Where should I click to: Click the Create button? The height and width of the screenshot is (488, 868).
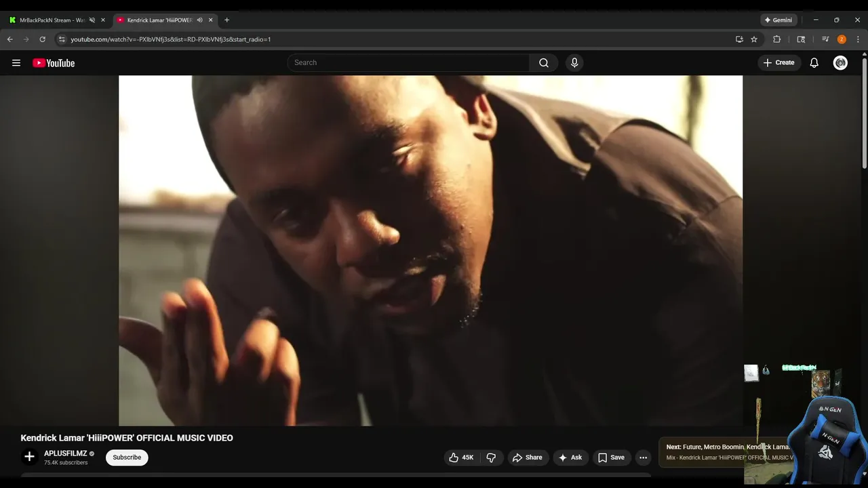pyautogui.click(x=778, y=63)
